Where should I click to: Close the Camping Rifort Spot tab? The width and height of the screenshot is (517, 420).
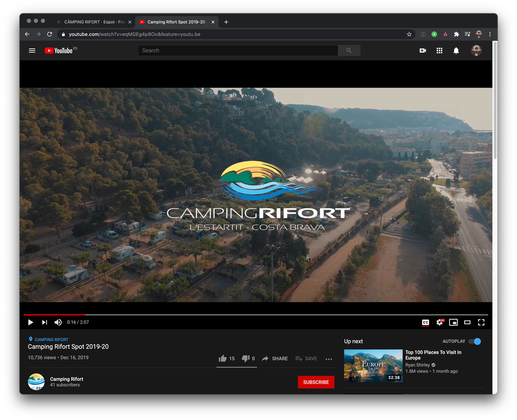click(213, 22)
